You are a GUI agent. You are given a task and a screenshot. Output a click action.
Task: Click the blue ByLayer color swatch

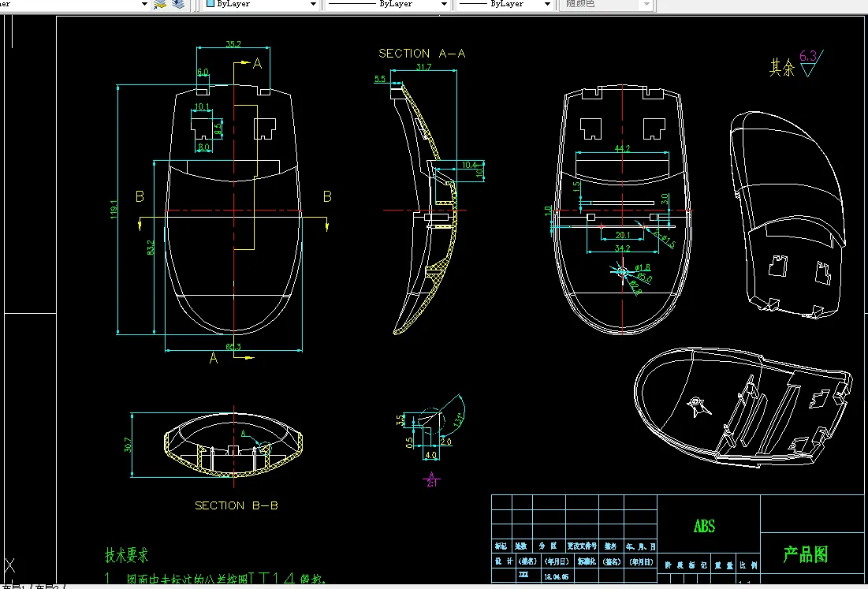[210, 3]
